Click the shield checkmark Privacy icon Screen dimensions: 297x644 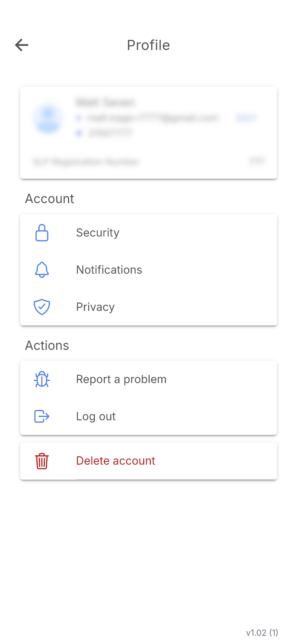pyautogui.click(x=42, y=307)
